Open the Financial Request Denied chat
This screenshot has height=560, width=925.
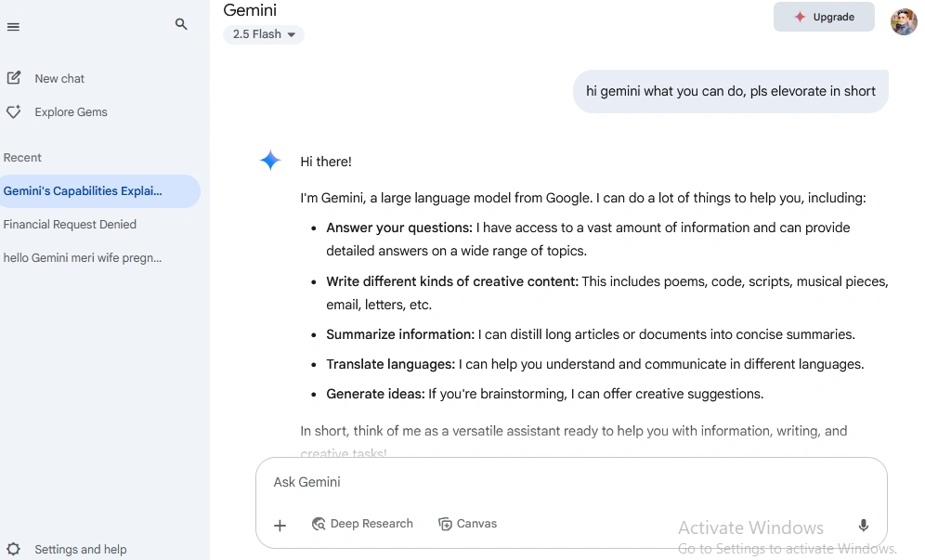70,224
